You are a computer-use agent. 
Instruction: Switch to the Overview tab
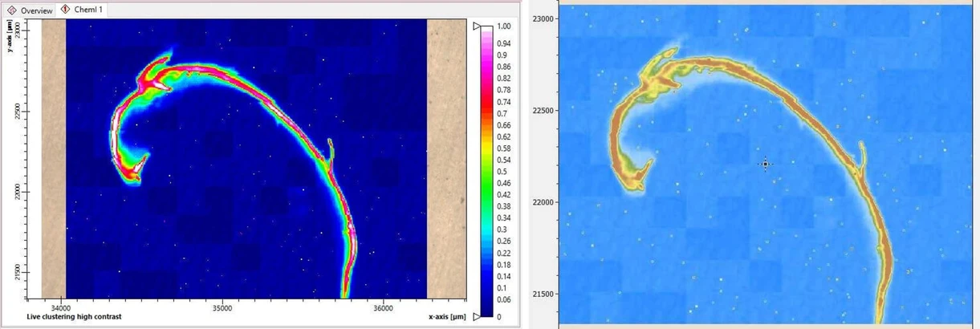point(36,10)
